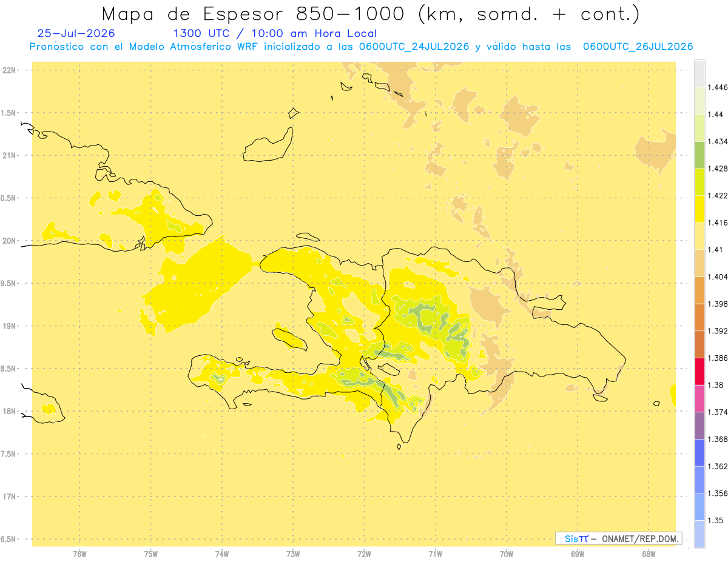Click the '71W' longitude axis label
Screen dimensions: 728x562
coord(435,554)
